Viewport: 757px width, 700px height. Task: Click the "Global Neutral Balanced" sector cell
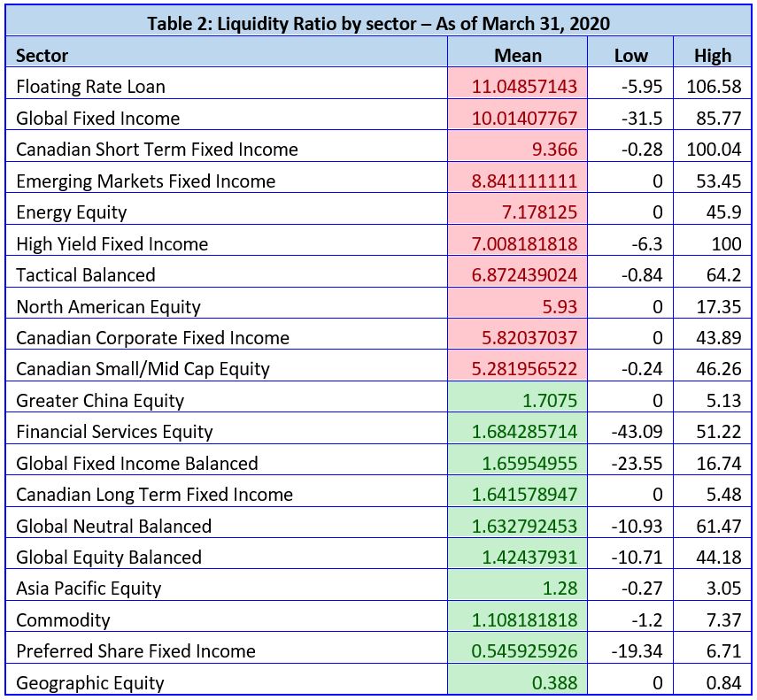click(114, 527)
